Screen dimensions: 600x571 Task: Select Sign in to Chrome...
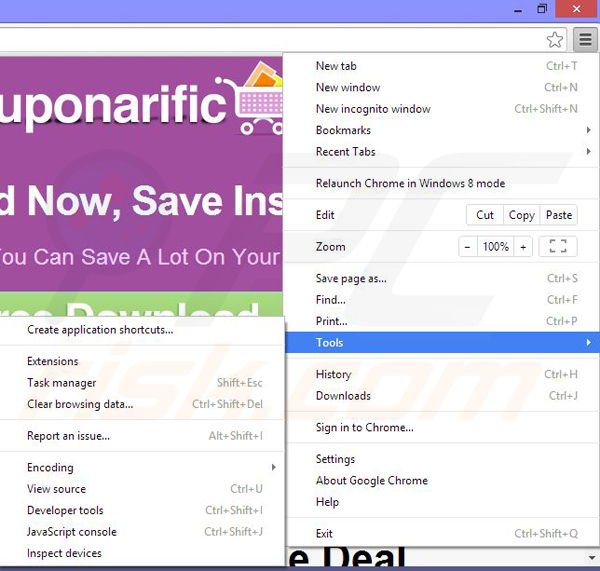pos(442,427)
